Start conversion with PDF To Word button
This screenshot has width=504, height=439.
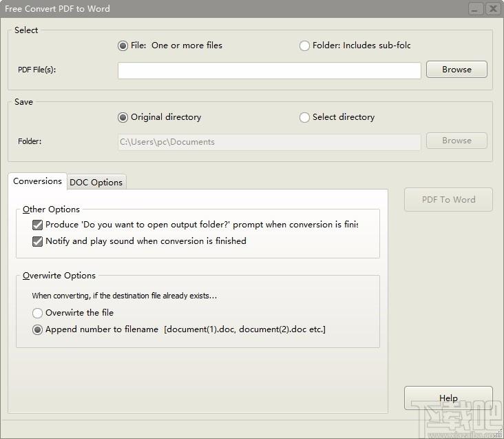[x=448, y=199]
